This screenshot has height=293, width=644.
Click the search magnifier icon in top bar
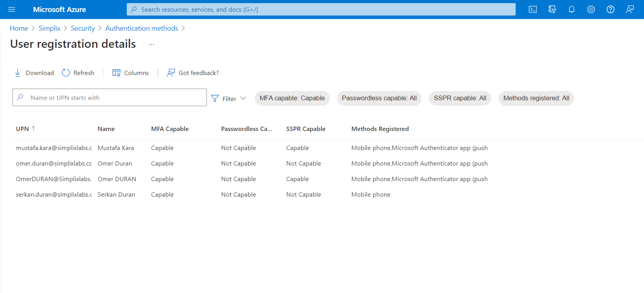click(x=134, y=9)
